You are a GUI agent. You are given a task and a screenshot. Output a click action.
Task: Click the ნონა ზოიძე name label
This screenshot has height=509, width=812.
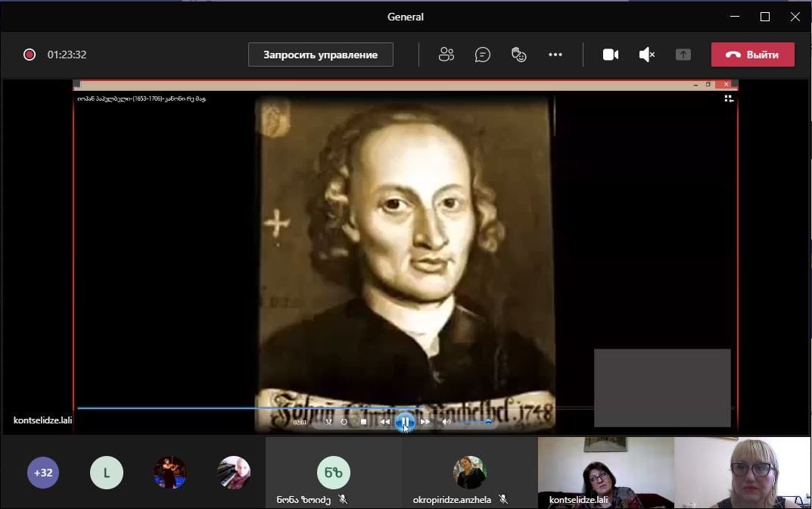[303, 500]
